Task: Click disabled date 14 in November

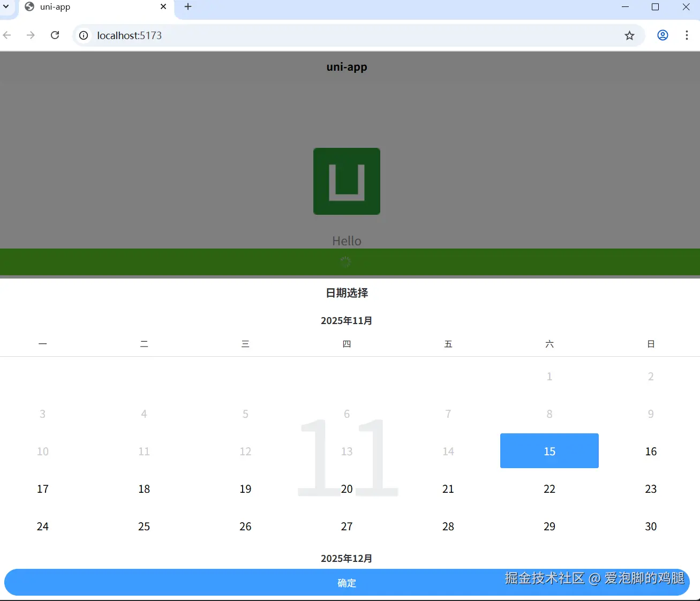Action: pos(448,452)
